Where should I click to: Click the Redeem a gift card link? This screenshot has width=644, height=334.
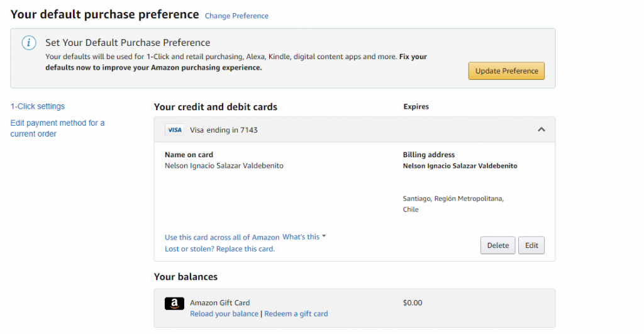click(x=296, y=313)
